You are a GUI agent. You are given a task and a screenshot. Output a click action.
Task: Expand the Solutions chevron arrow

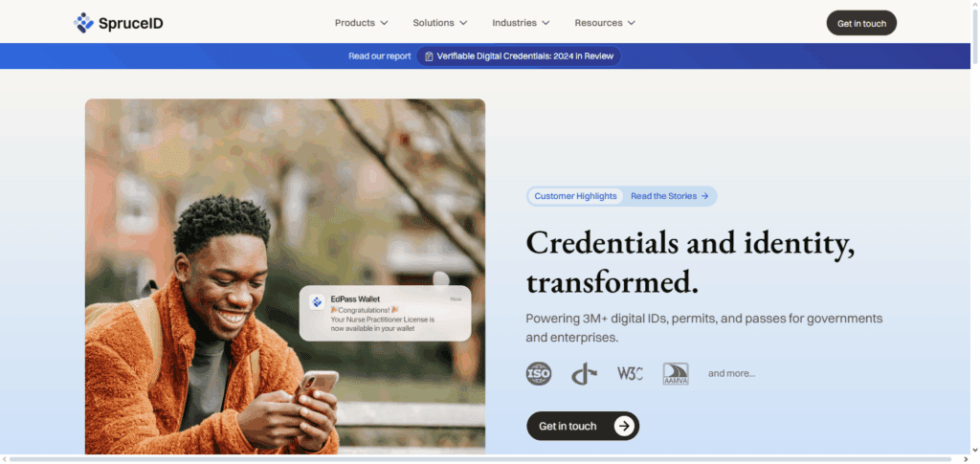463,23
